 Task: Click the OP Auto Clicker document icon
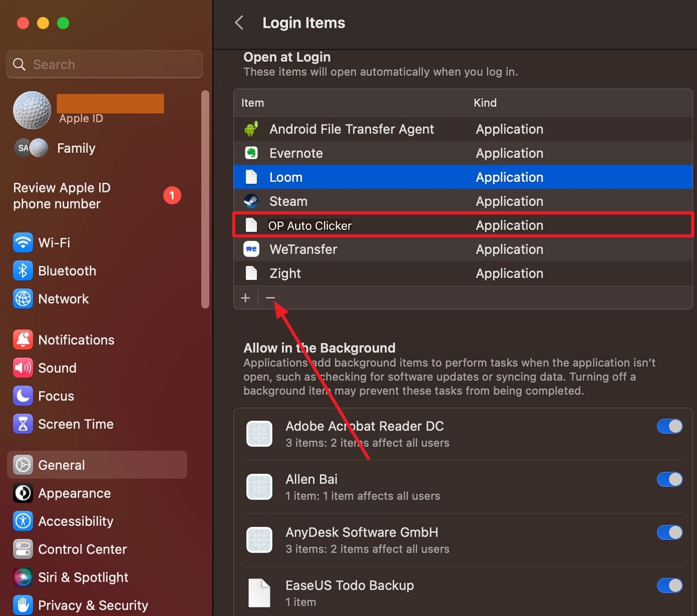(x=251, y=225)
